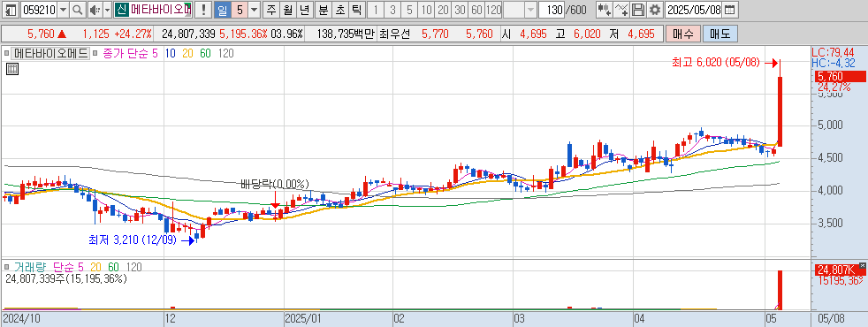Click the magnifier stock search icon
Screen dimensions: 868x327
[x=78, y=10]
